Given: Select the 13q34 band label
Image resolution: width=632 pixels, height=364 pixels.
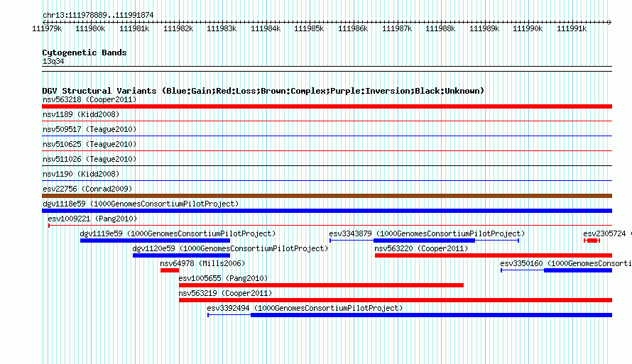Looking at the screenshot, I should tap(53, 61).
